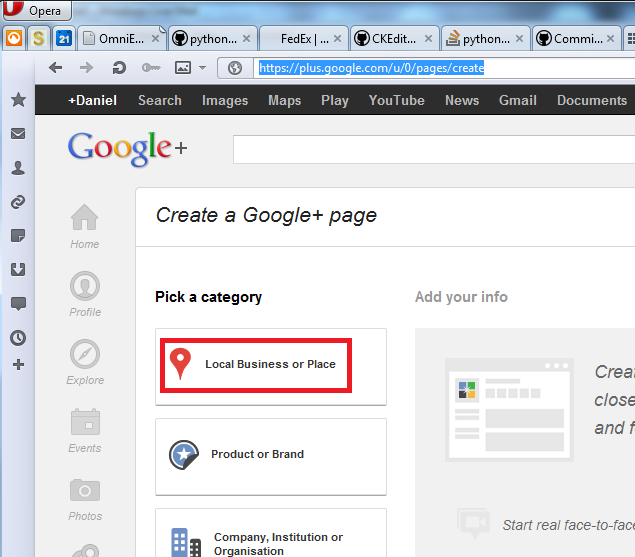Image resolution: width=635 pixels, height=557 pixels.
Task: Open YouTube in Google bar
Action: (397, 100)
